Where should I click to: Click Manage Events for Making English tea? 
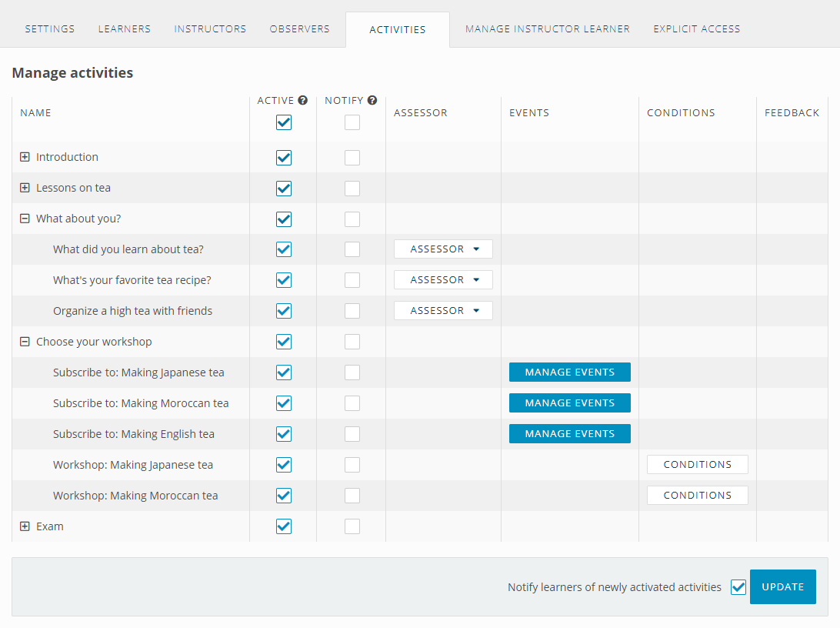pos(569,434)
